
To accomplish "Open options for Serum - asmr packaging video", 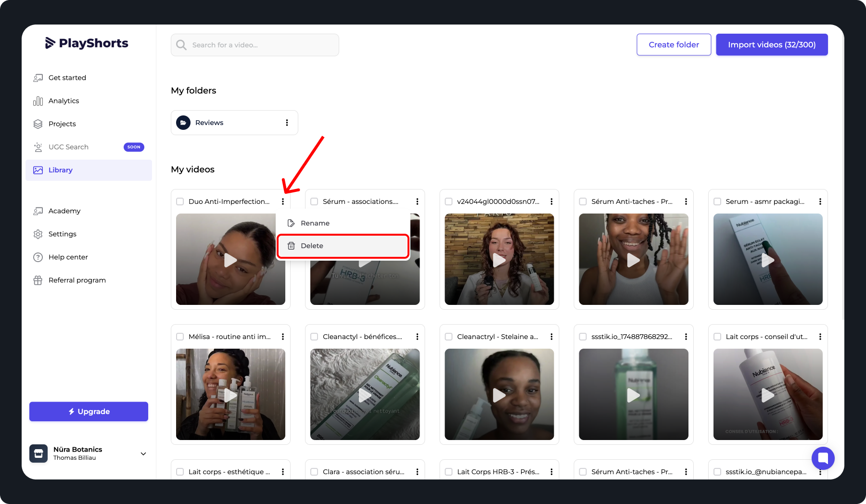I will [820, 202].
